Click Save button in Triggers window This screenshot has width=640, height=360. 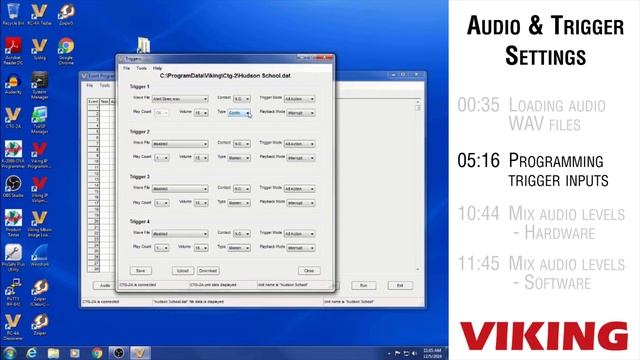[x=140, y=271]
